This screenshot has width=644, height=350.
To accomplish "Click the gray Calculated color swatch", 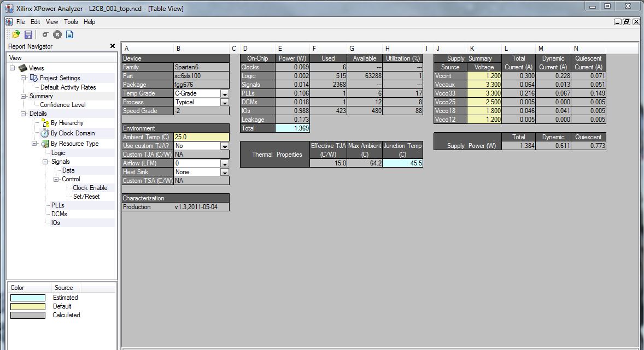I will coord(28,315).
